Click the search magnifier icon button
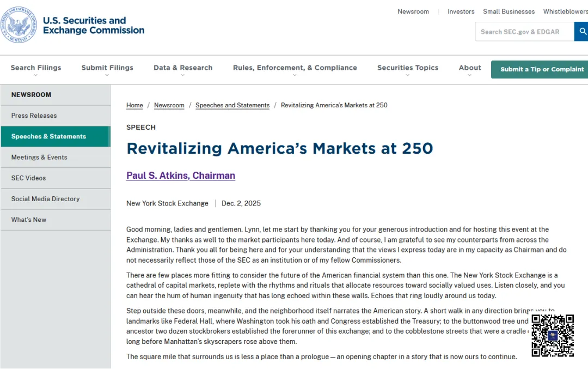Screen dimensions: 588x369 click(581, 32)
